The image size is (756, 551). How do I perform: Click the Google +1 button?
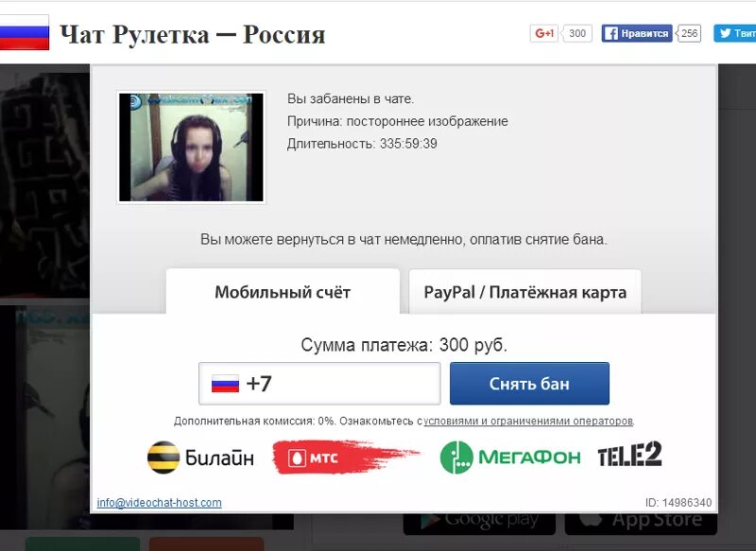[544, 33]
